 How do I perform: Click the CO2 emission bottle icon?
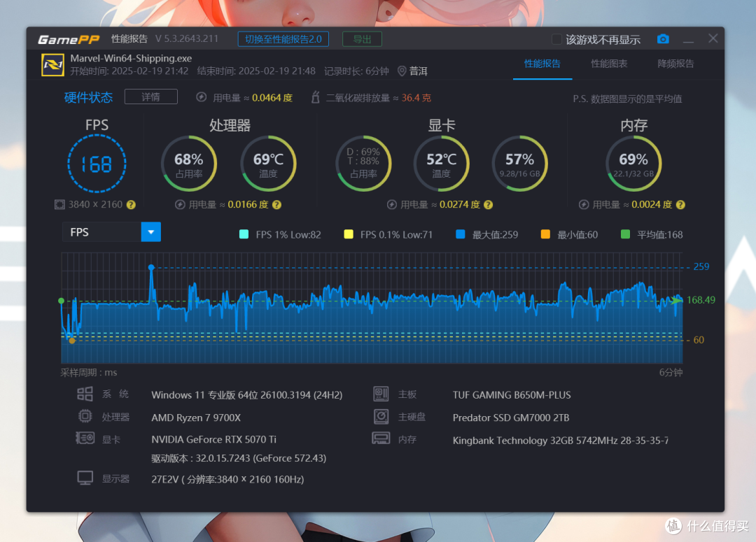(315, 97)
